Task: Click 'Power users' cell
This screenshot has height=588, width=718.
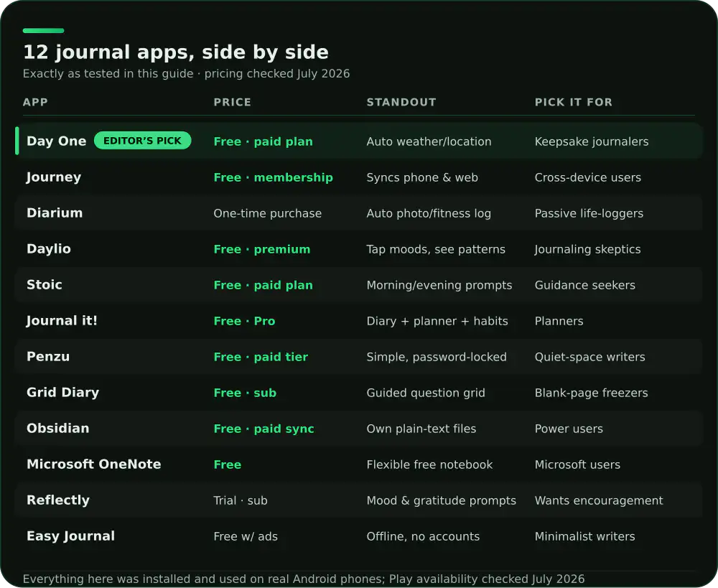Action: (x=569, y=429)
